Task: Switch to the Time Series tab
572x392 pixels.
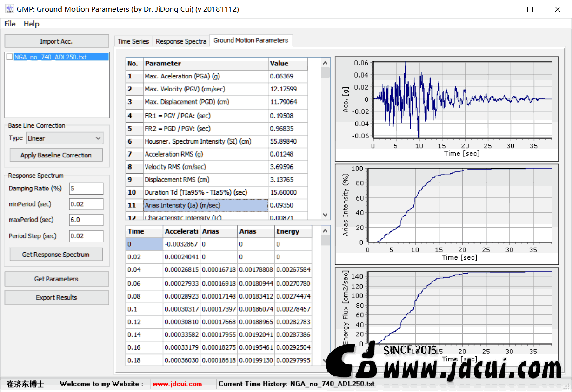Action: (133, 41)
